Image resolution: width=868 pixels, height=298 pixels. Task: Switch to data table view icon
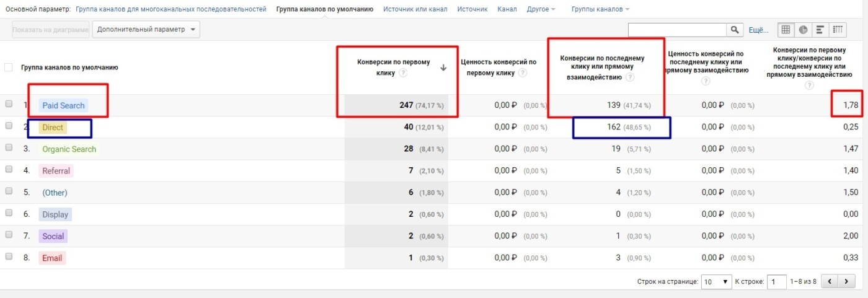click(786, 30)
